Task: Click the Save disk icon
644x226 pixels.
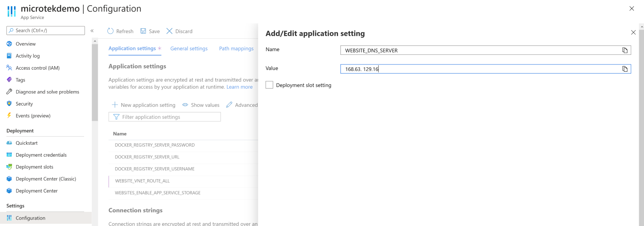Action: pyautogui.click(x=143, y=31)
